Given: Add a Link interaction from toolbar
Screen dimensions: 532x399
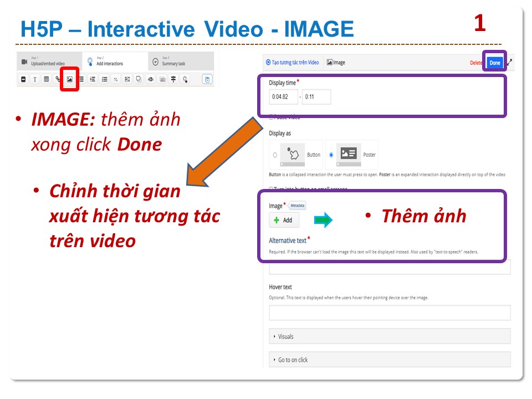Looking at the screenshot, I should click(x=58, y=79).
